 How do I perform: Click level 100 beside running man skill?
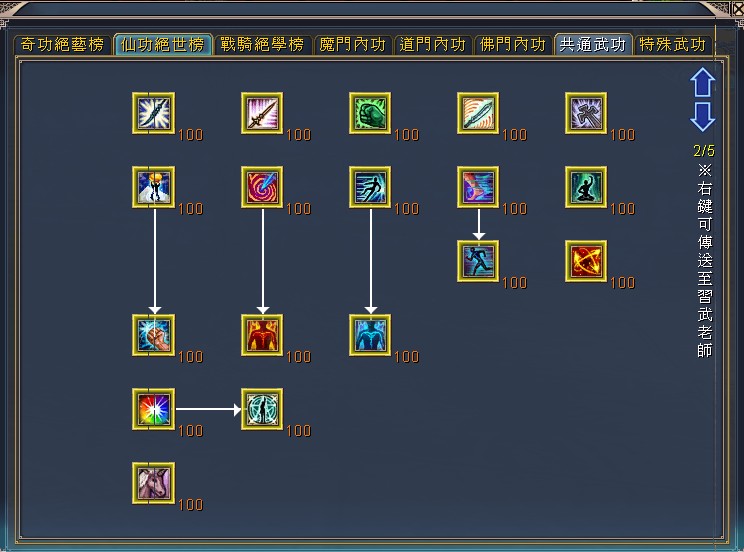pos(514,283)
